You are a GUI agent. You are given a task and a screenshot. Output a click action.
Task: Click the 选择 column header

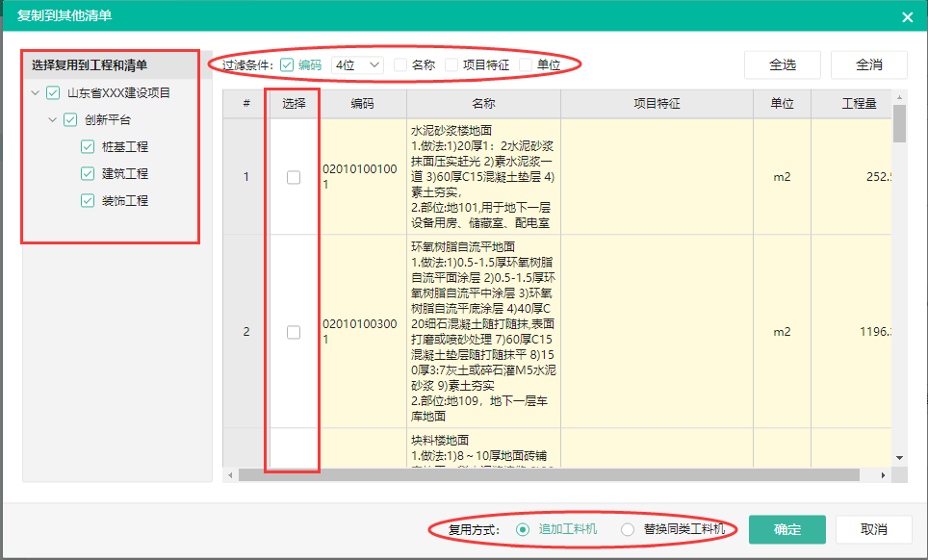pyautogui.click(x=294, y=104)
